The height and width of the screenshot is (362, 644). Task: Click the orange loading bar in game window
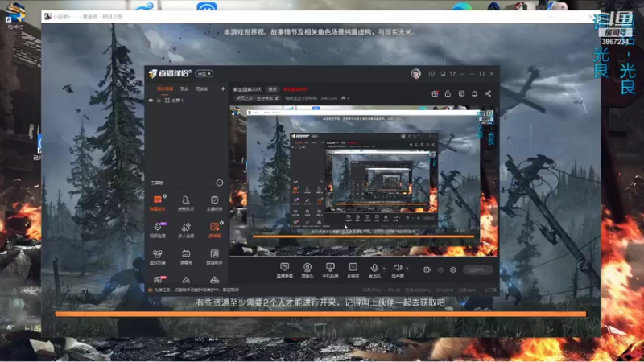pos(320,314)
